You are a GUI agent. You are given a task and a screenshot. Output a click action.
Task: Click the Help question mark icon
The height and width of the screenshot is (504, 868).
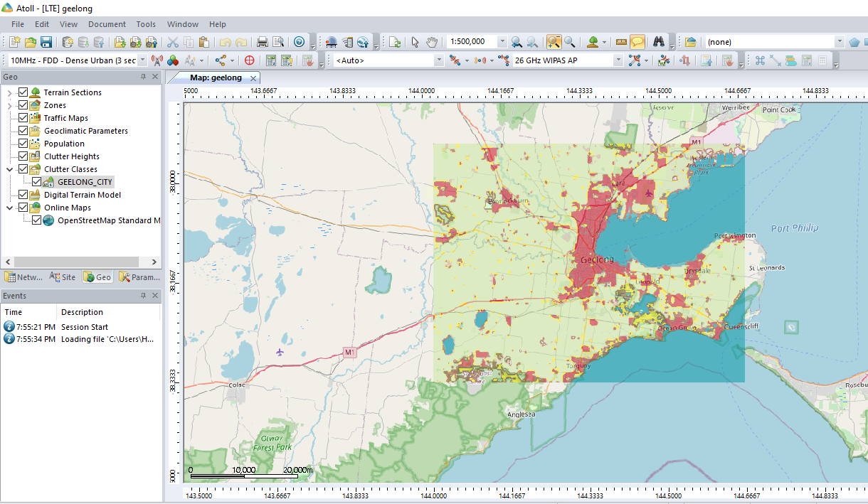pos(299,42)
